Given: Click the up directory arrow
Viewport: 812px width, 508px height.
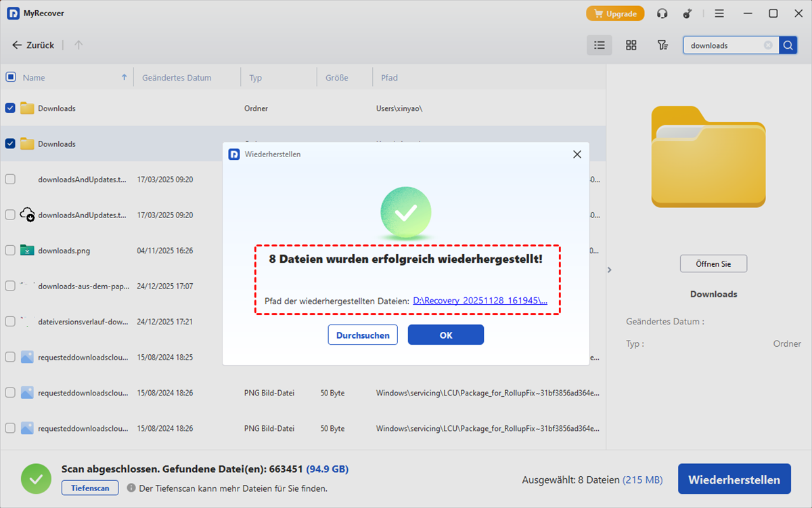Looking at the screenshot, I should 78,45.
